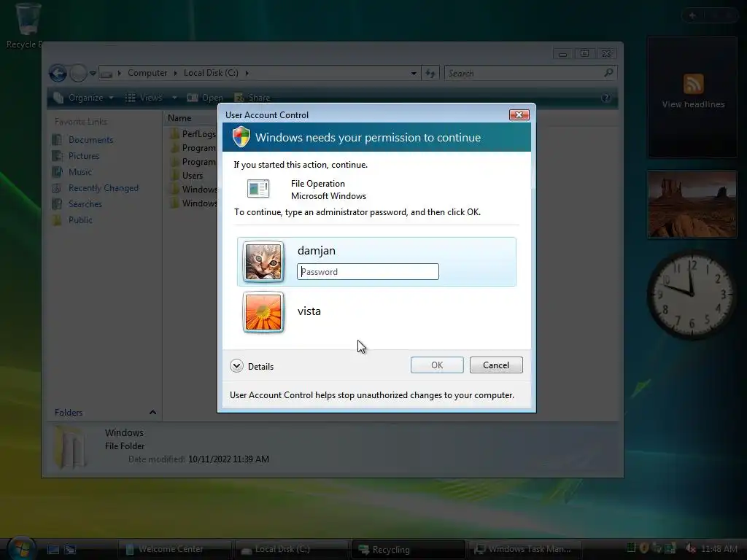Click the Name column header
The image size is (747, 560).
point(179,118)
